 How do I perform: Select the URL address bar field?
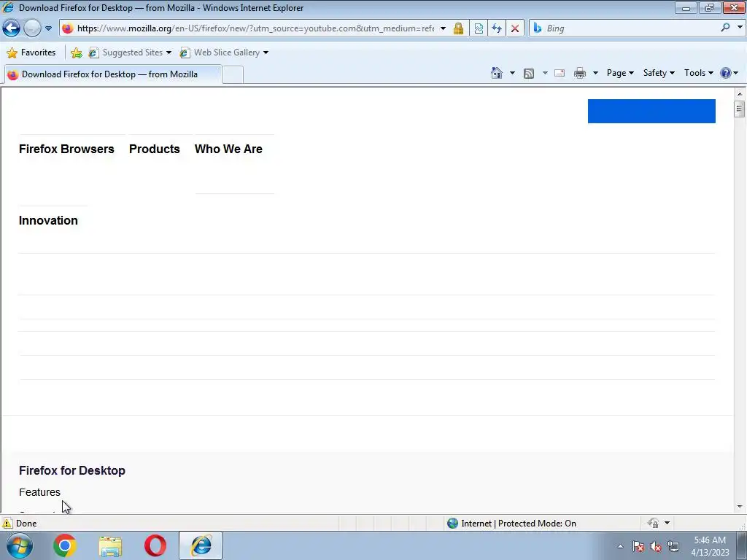[x=255, y=28]
